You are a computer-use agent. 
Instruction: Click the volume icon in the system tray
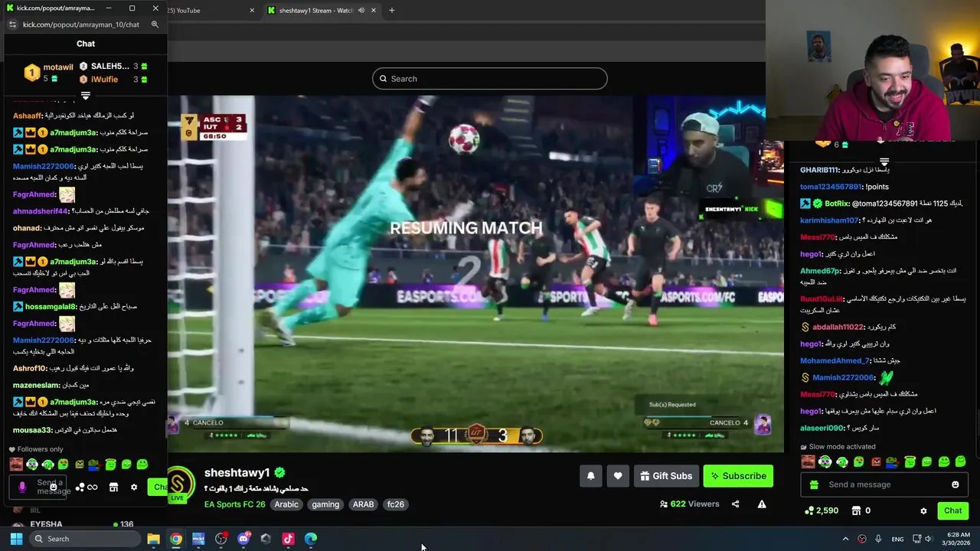[928, 539]
